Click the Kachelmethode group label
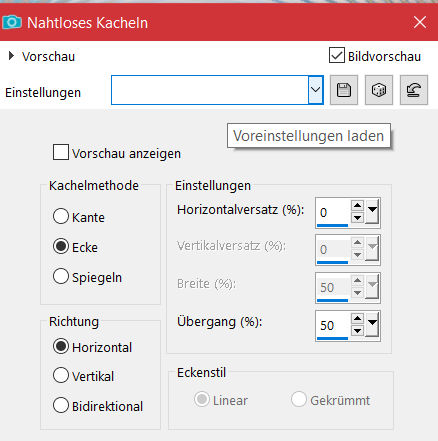Screen dimensions: 438x441 (94, 186)
